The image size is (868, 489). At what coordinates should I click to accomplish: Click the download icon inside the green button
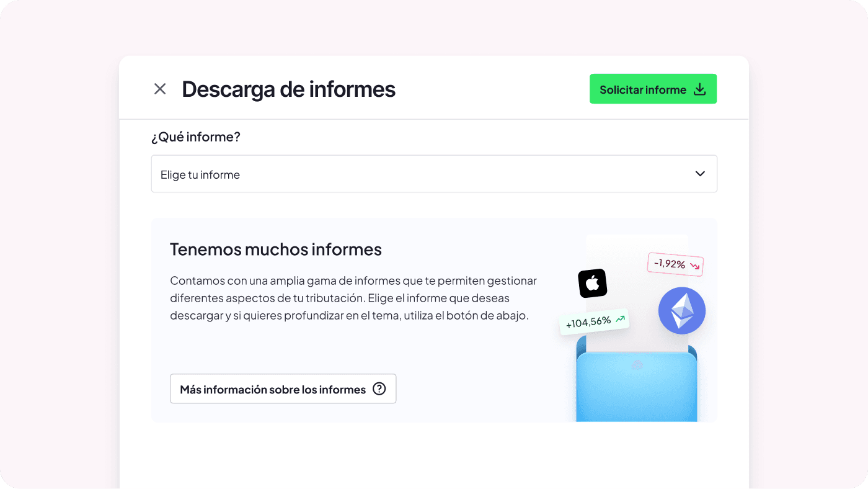click(699, 89)
